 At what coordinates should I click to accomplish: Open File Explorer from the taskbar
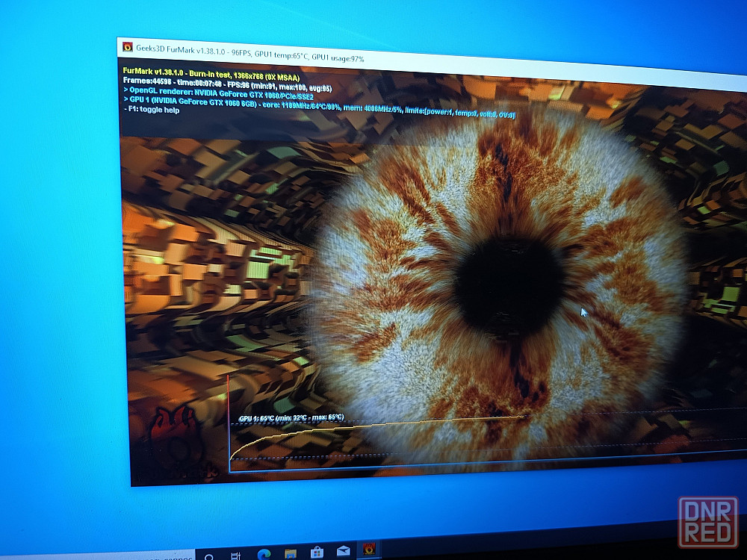pyautogui.click(x=290, y=553)
